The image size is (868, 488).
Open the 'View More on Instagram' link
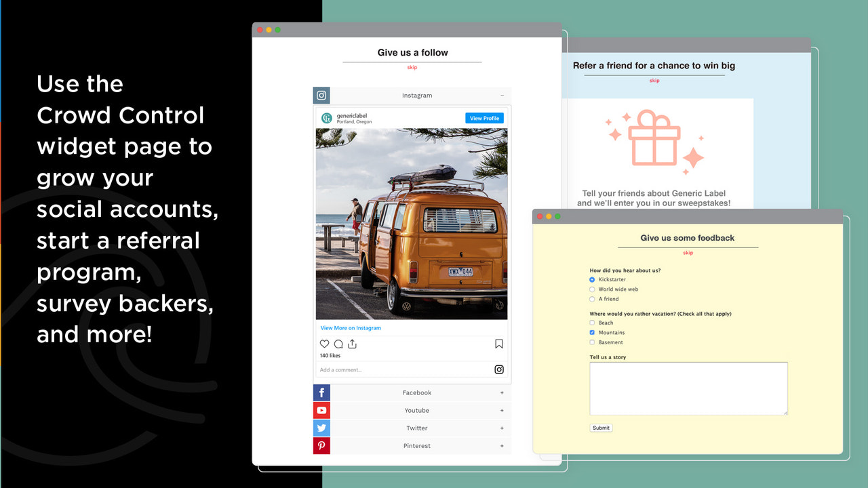coord(351,327)
